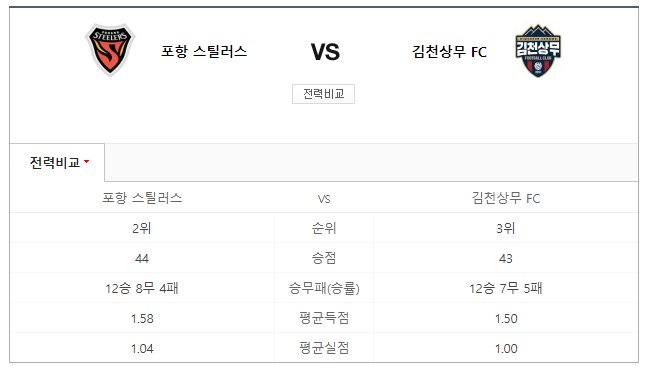The height and width of the screenshot is (370, 646).
Task: Click the Pohang Steelers team logo
Action: pyautogui.click(x=110, y=50)
